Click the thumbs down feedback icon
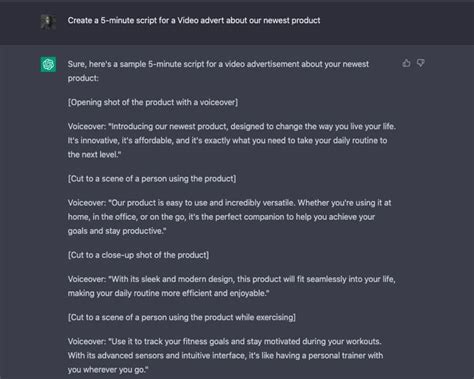Viewport: 474px width, 379px height. coord(421,63)
